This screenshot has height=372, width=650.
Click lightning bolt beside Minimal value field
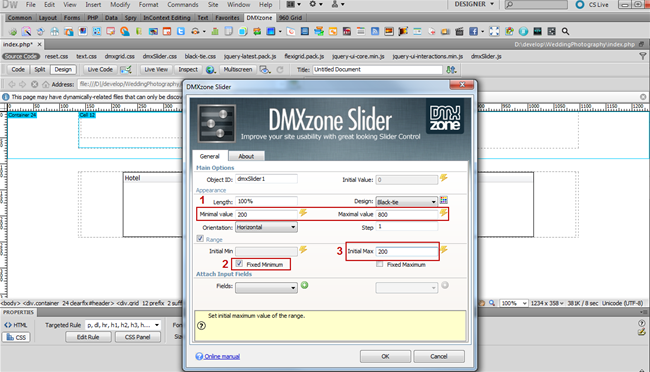point(303,213)
